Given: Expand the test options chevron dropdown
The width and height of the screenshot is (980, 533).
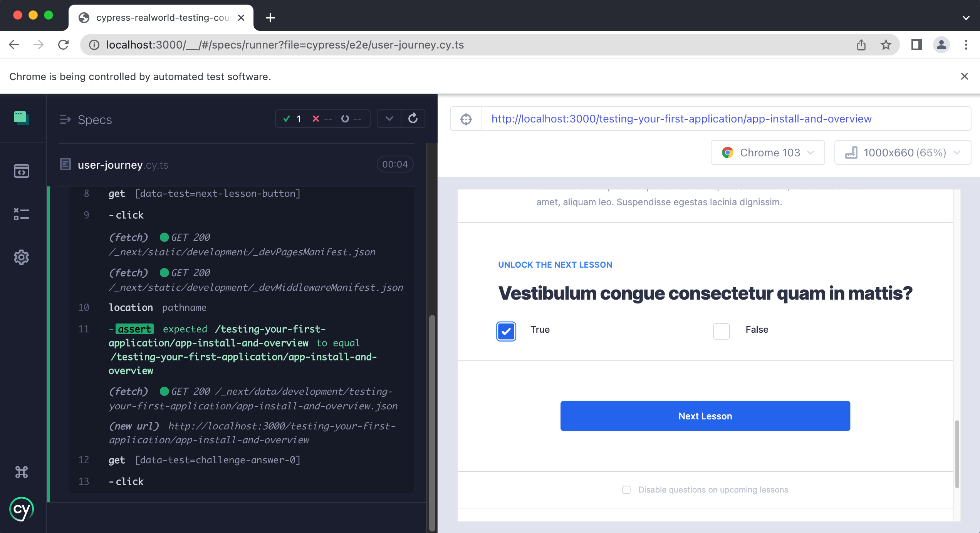Looking at the screenshot, I should coord(389,119).
